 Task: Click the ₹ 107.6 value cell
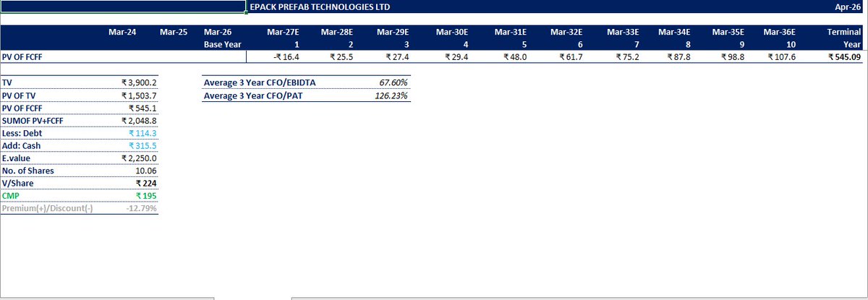coord(781,57)
